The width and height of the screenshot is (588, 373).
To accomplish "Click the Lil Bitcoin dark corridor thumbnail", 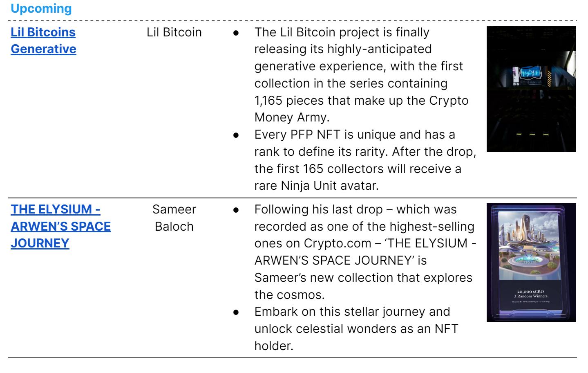I will [x=531, y=89].
